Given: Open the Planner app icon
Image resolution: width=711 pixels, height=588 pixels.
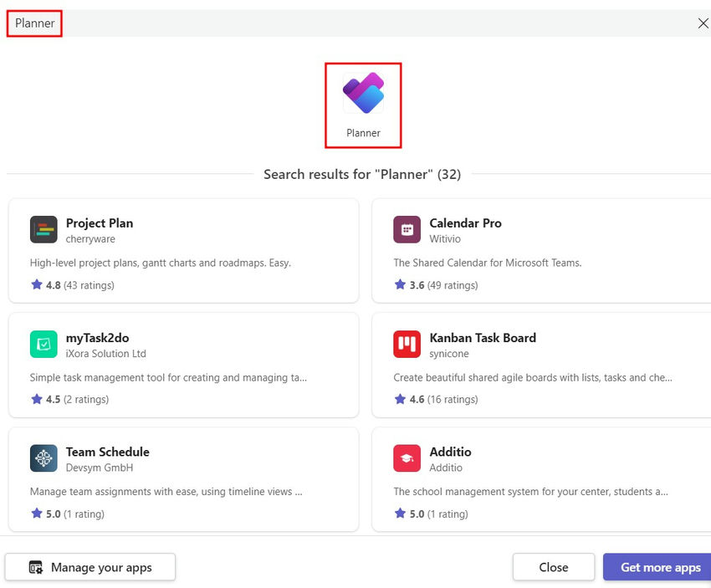Looking at the screenshot, I should coord(363,93).
